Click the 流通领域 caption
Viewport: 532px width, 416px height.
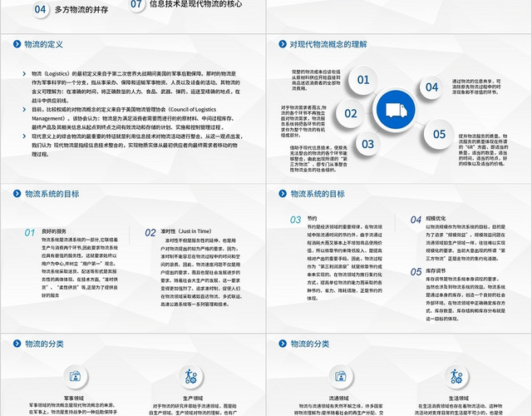coord(338,398)
